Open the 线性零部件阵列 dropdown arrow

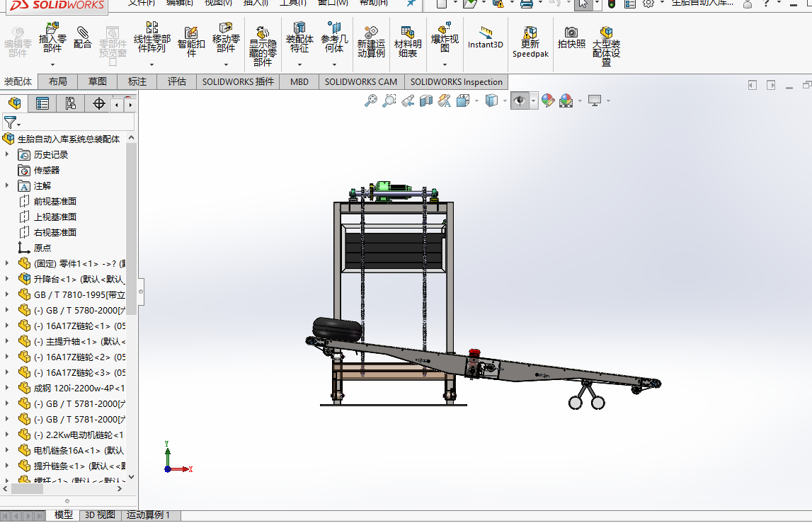pos(151,64)
